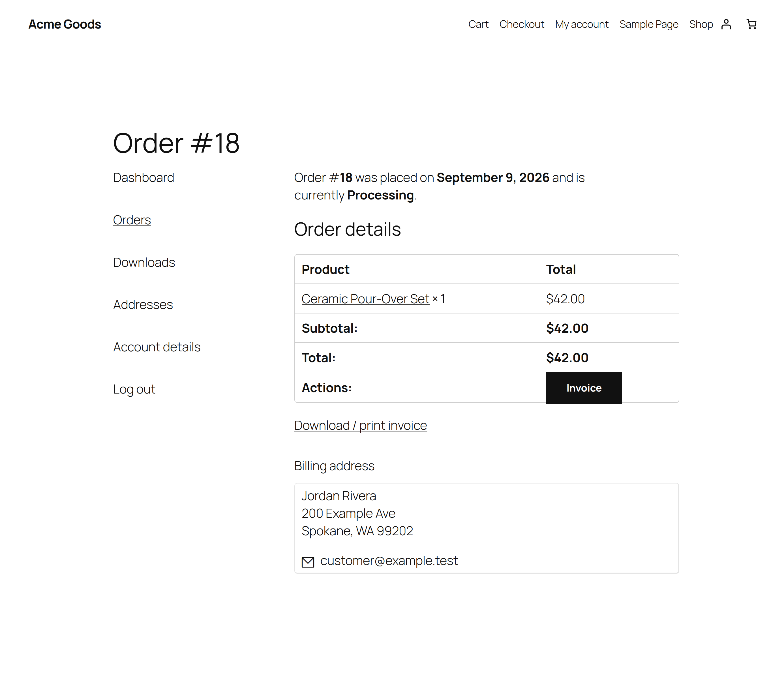The image size is (784, 679).
Task: Click the line Spokane, WA 99202
Action: [x=357, y=531]
